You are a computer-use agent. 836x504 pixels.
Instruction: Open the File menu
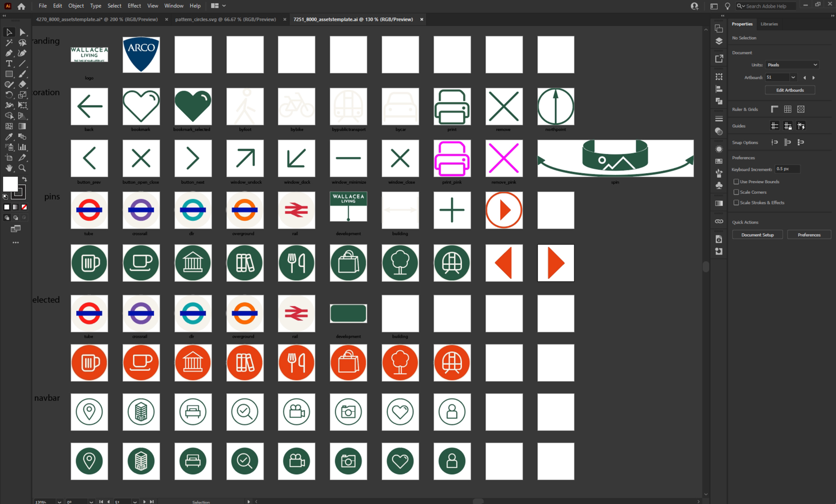pos(43,6)
